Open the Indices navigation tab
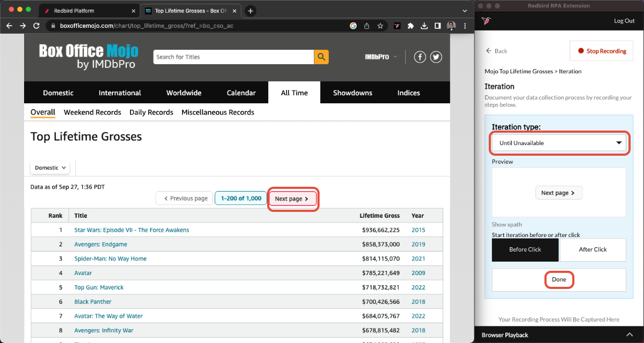Screen dimensions: 644x343 coord(408,93)
